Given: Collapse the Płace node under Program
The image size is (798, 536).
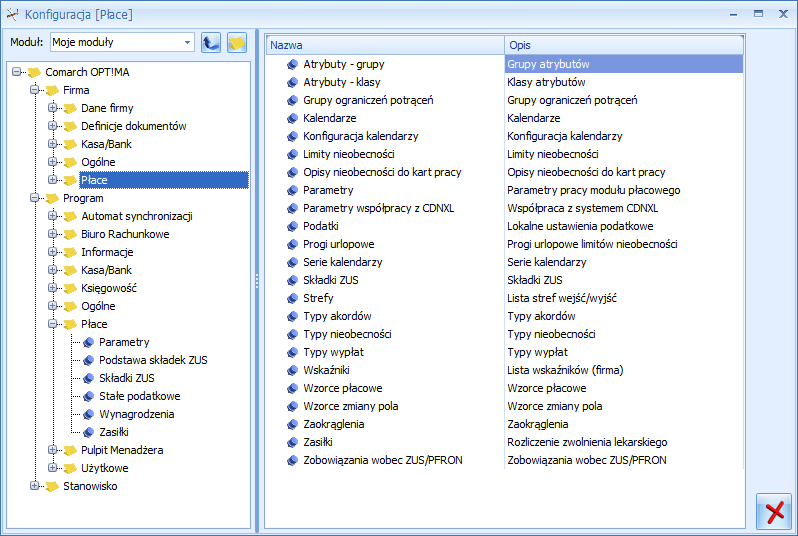Looking at the screenshot, I should (x=52, y=323).
